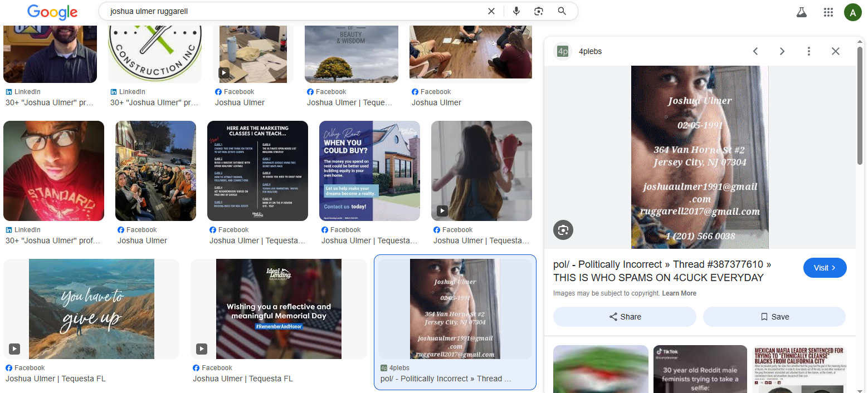
Task: Play video badge on girl with flowers thumbnail
Action: [x=442, y=210]
